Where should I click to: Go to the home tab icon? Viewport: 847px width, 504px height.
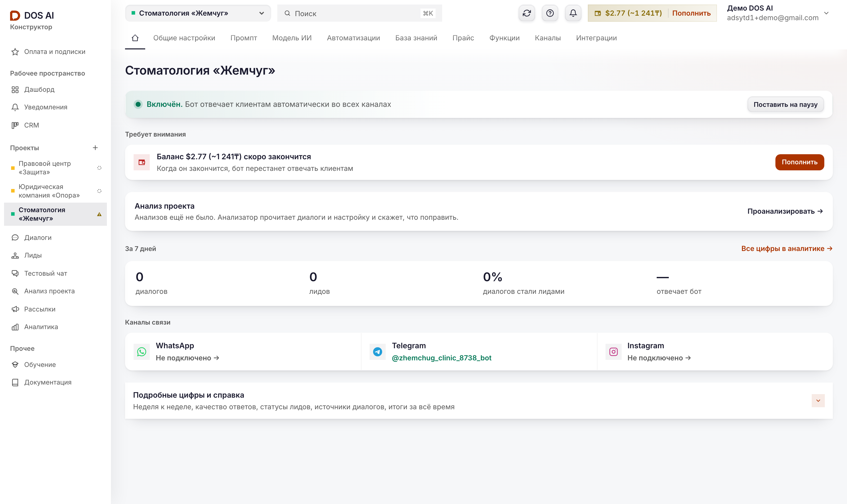tap(135, 38)
